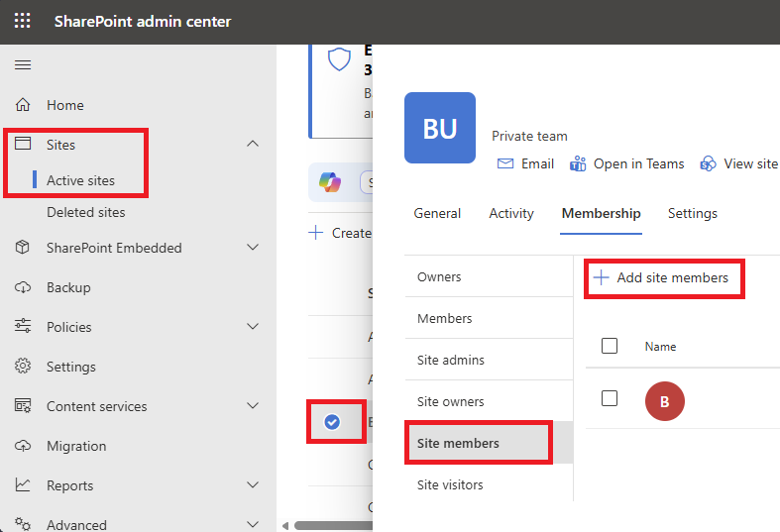Click the Advanced gears icon

(23, 523)
